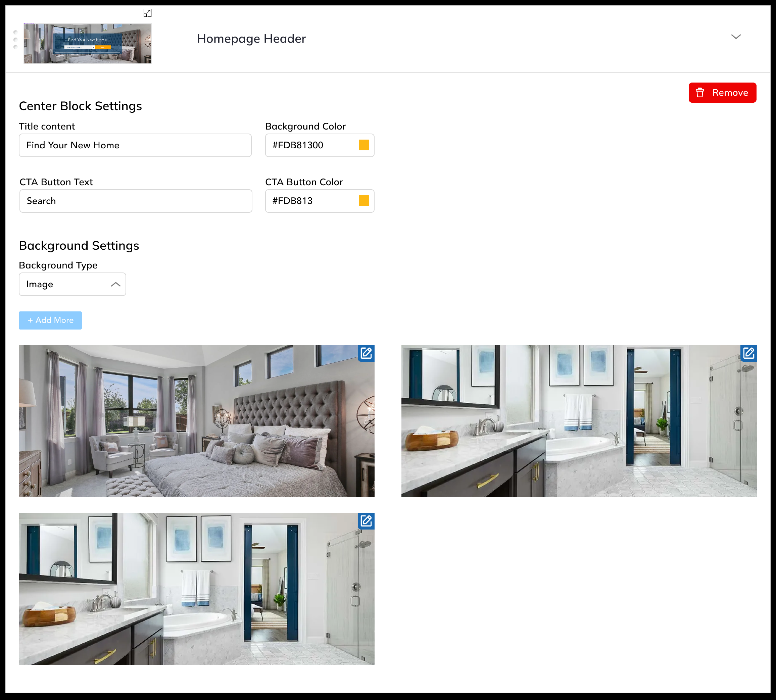This screenshot has width=776, height=700.
Task: Click the drag handle dots beside header thumbnail
Action: (15, 40)
